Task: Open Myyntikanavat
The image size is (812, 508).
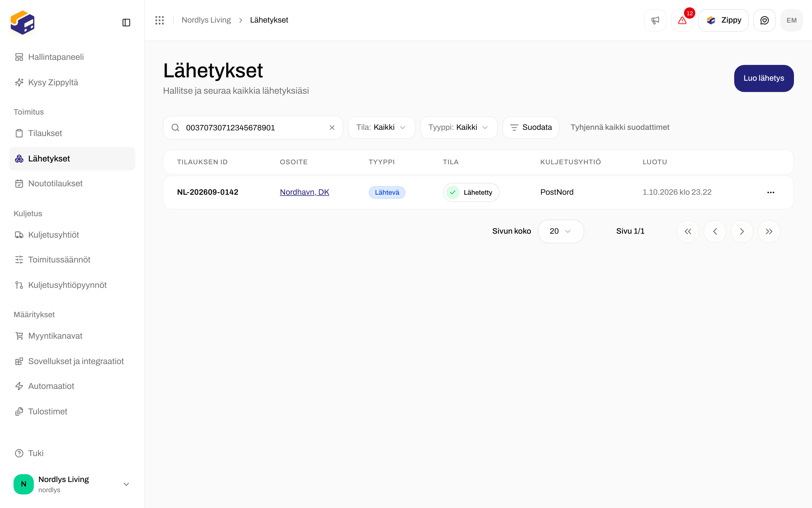Action: (x=72, y=336)
